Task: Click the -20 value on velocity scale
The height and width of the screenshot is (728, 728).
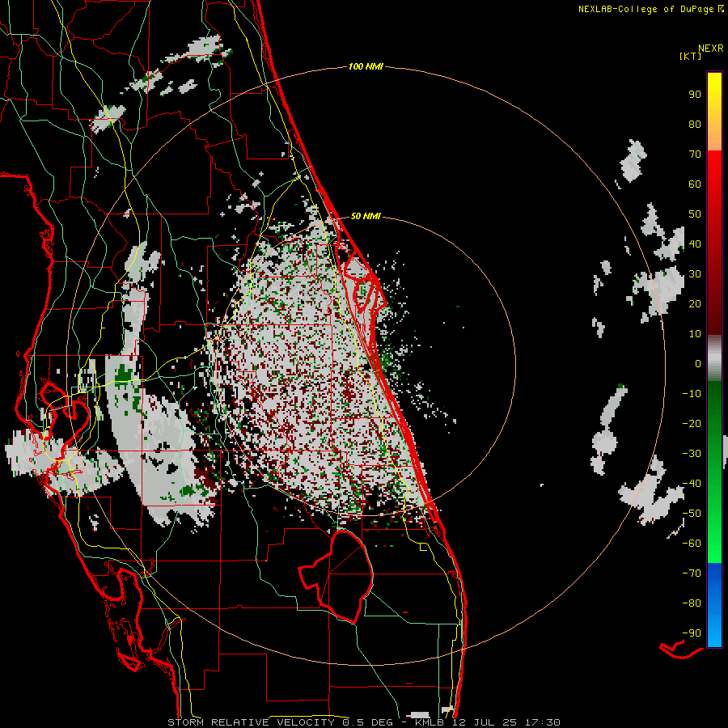Action: (692, 423)
